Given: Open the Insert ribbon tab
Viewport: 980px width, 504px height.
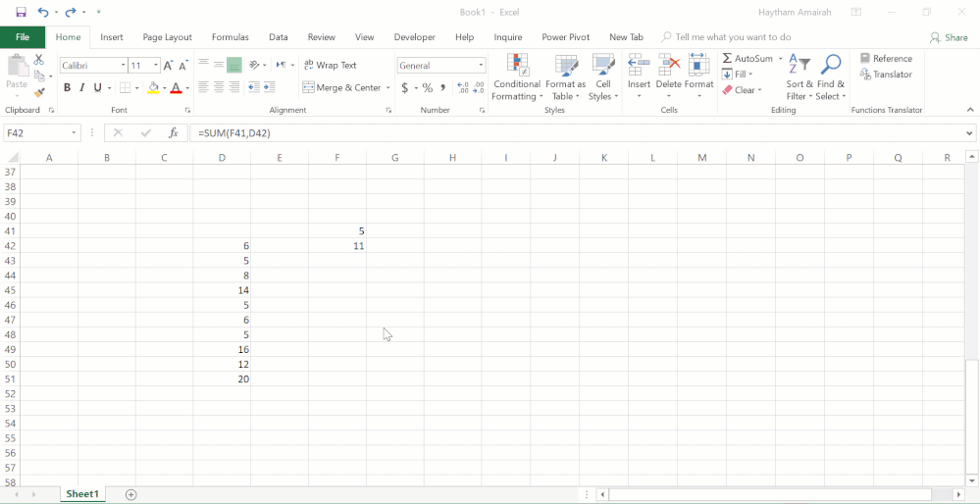Looking at the screenshot, I should (x=112, y=37).
